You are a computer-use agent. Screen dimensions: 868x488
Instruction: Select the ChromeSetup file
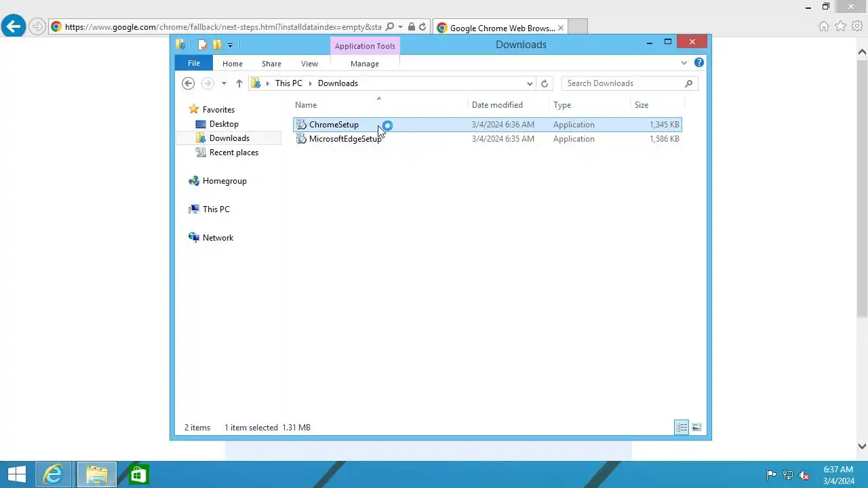tap(488, 125)
